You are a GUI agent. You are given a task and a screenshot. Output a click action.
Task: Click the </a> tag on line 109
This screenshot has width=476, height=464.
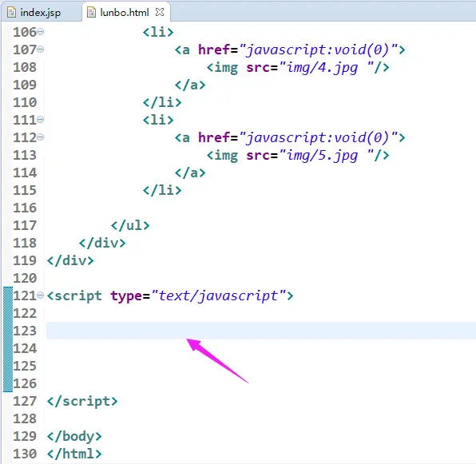[190, 85]
